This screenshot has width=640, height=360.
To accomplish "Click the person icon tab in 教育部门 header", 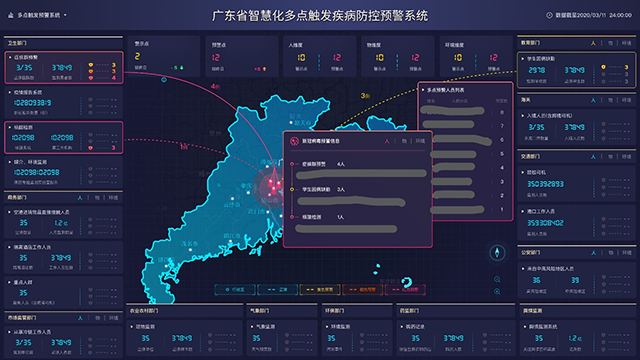I will point(593,43).
